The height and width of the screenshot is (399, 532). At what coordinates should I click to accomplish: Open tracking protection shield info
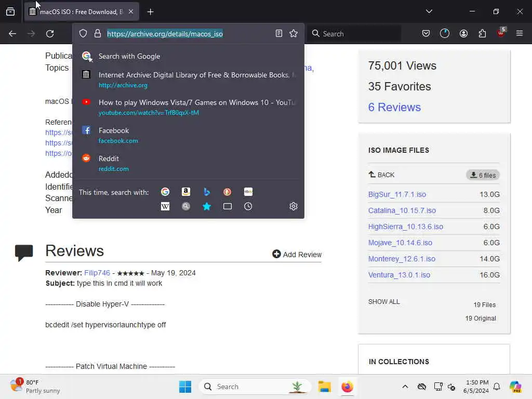pyautogui.click(x=83, y=34)
